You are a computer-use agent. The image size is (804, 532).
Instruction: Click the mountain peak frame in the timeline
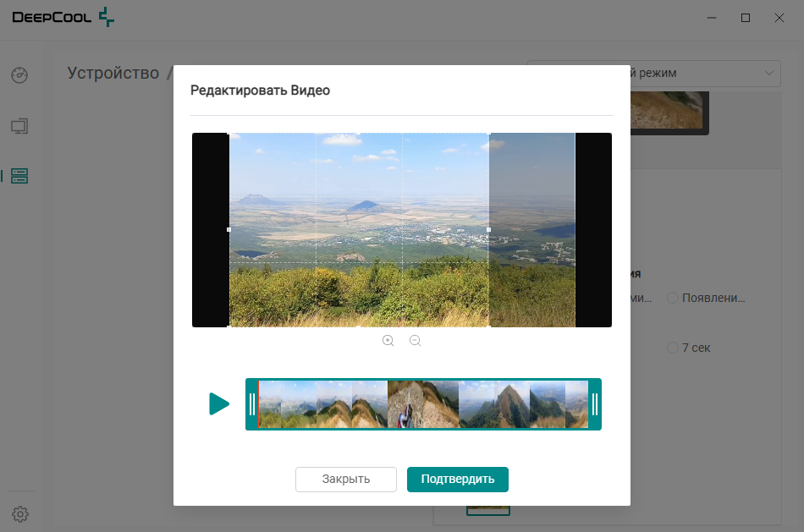(512, 404)
